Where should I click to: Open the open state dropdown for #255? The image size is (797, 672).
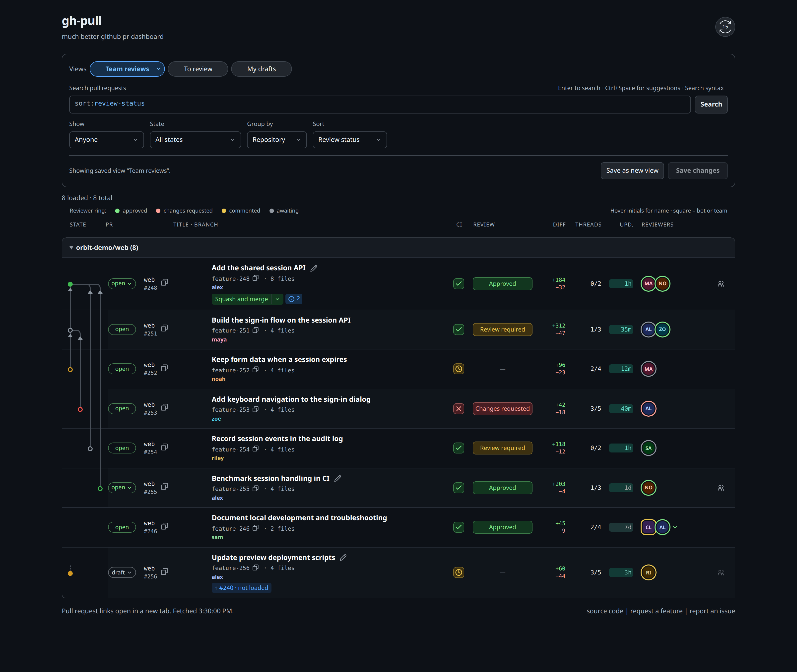[122, 488]
